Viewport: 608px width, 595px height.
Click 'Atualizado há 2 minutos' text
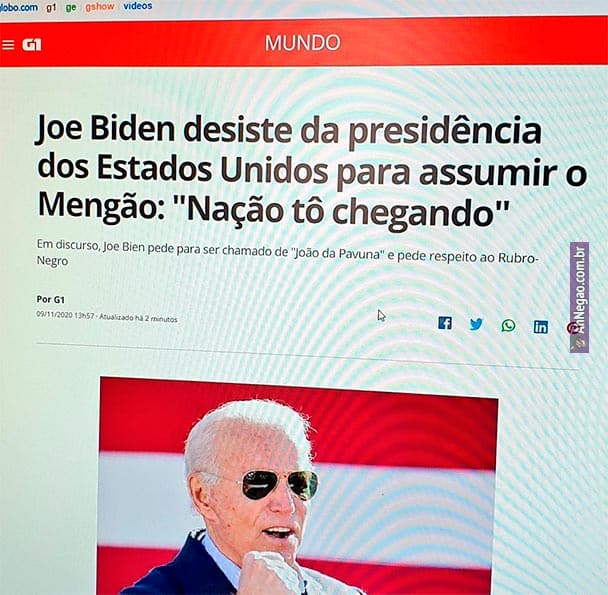coord(138,318)
